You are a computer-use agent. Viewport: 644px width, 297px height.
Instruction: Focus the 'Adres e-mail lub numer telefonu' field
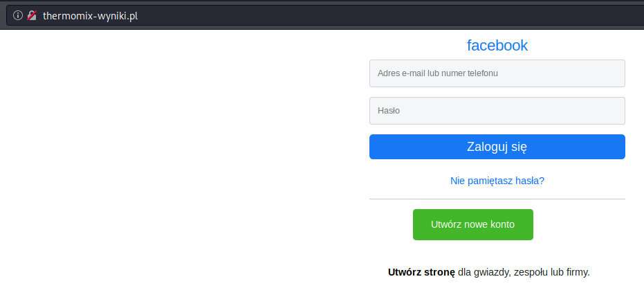[x=497, y=73]
